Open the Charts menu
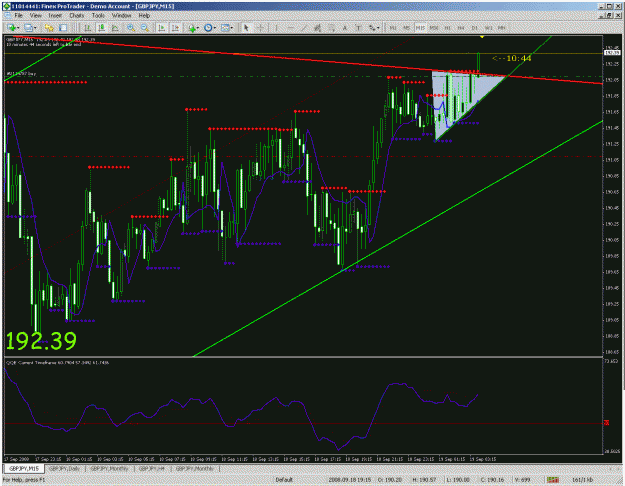The width and height of the screenshot is (625, 486). (77, 16)
